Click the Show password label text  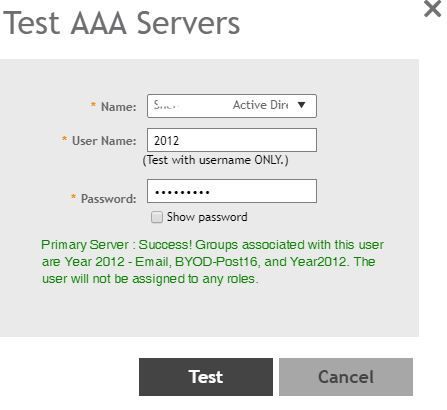pos(207,217)
